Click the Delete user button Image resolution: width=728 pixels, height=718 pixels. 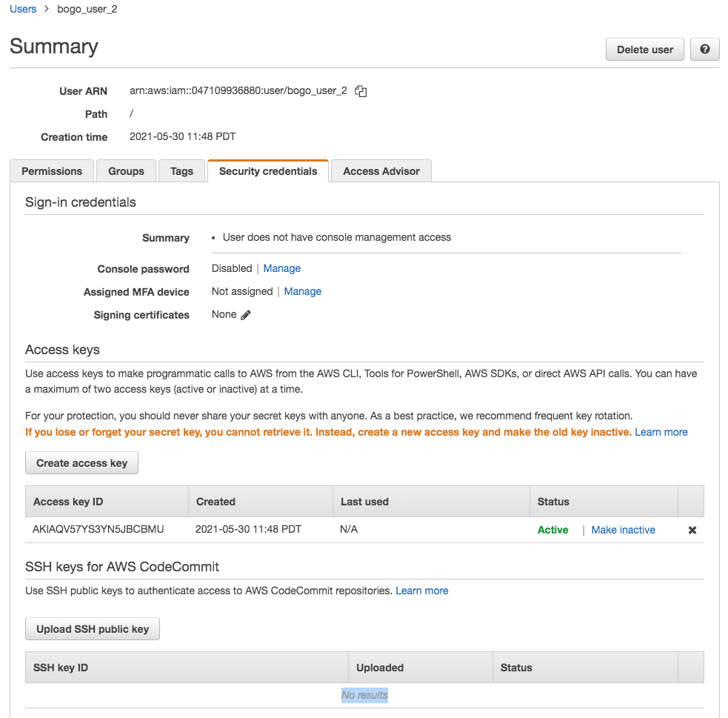coord(644,49)
